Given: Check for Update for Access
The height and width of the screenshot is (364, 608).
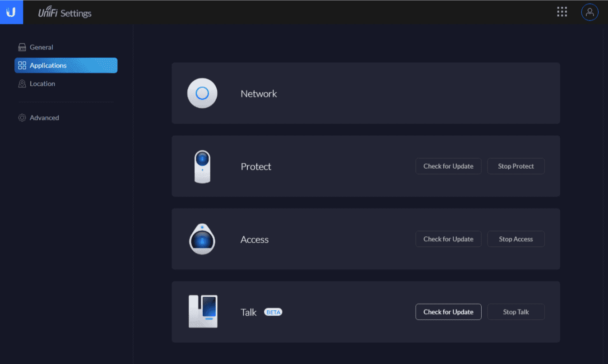Looking at the screenshot, I should [448, 239].
